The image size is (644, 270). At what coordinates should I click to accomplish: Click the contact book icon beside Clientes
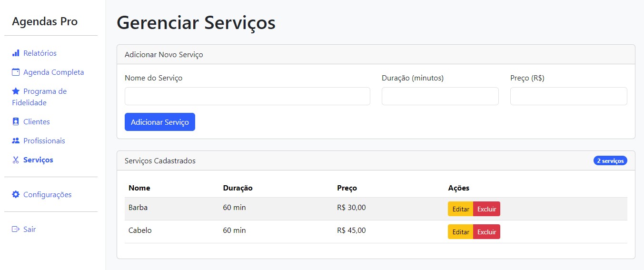pos(16,122)
